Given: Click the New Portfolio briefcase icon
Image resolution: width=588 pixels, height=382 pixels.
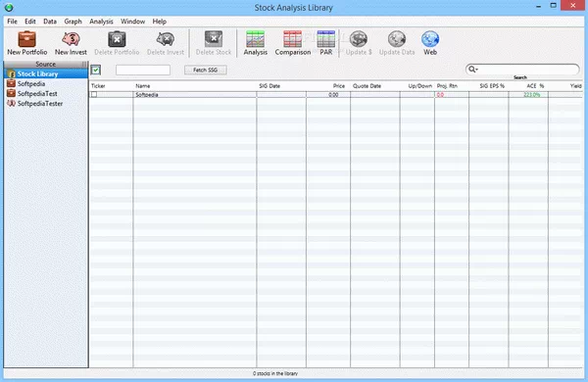Looking at the screenshot, I should (27, 39).
